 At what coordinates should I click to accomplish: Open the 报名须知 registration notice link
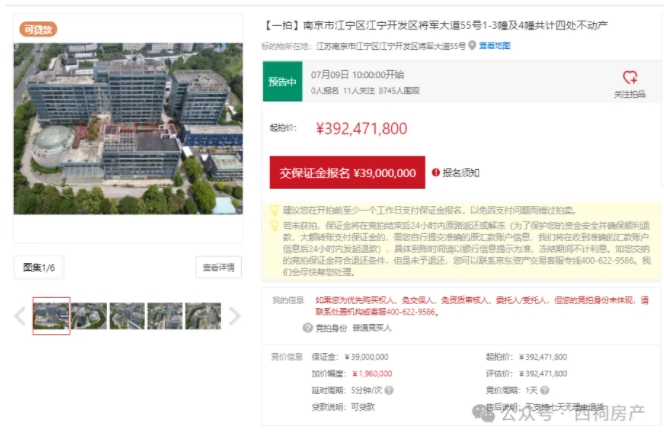(461, 173)
